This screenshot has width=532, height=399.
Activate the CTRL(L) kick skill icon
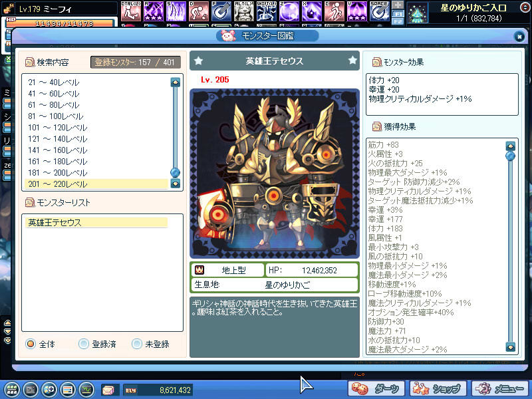(x=130, y=11)
